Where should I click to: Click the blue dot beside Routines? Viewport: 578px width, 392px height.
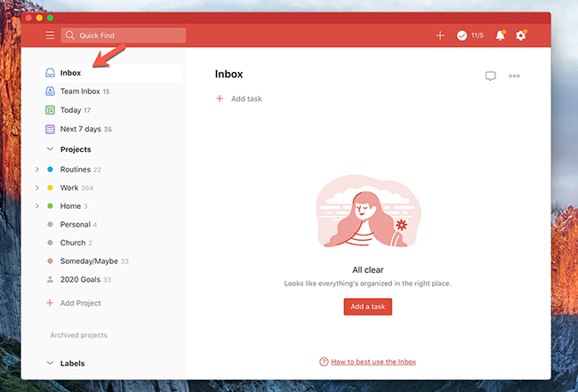coord(50,169)
